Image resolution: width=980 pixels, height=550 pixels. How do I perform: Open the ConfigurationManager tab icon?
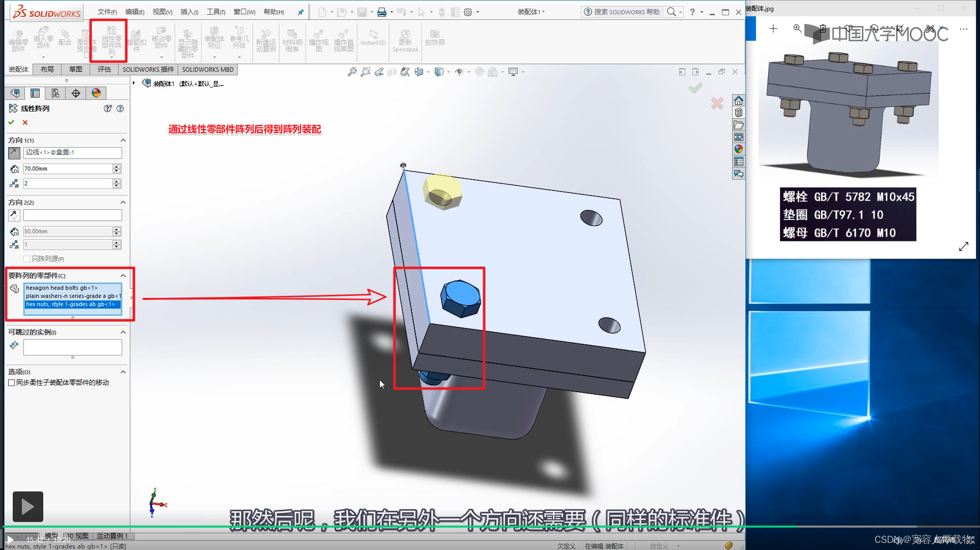[x=55, y=93]
